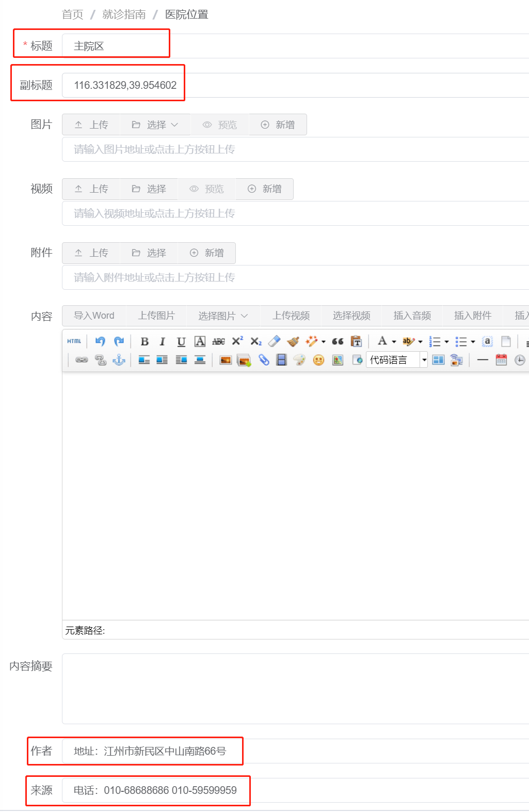Click 上传 in the 图片 row
This screenshot has height=812, width=529.
(x=91, y=124)
